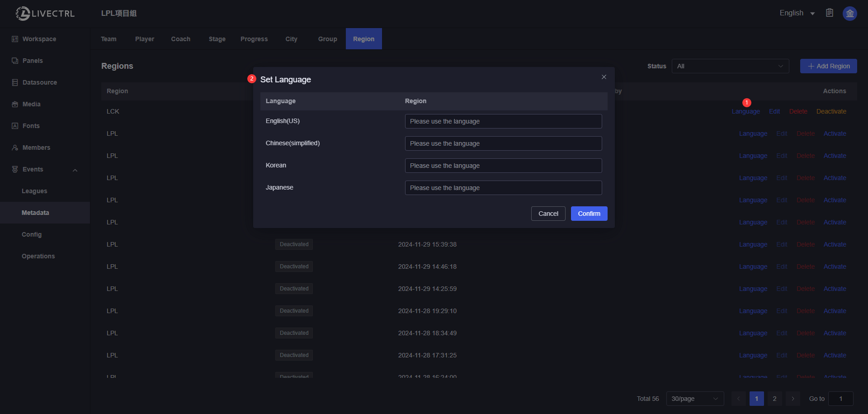The height and width of the screenshot is (414, 868).
Task: Switch to the Coach tab
Action: coord(180,39)
